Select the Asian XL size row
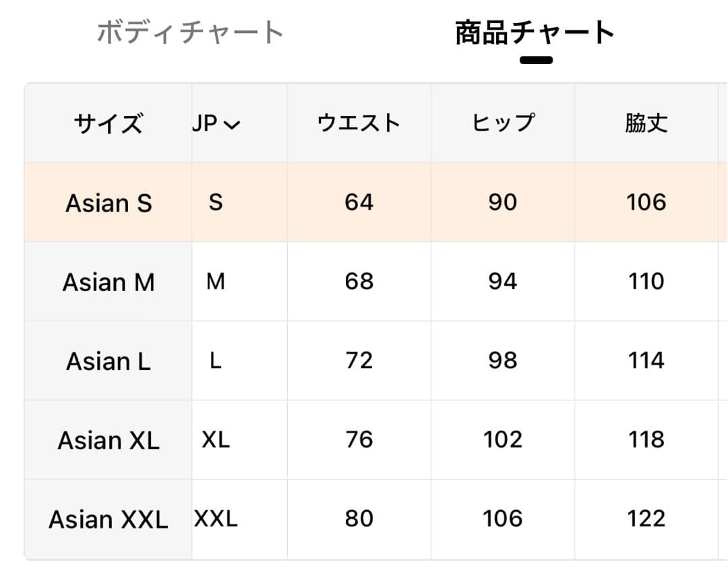The height and width of the screenshot is (579, 728). click(109, 440)
